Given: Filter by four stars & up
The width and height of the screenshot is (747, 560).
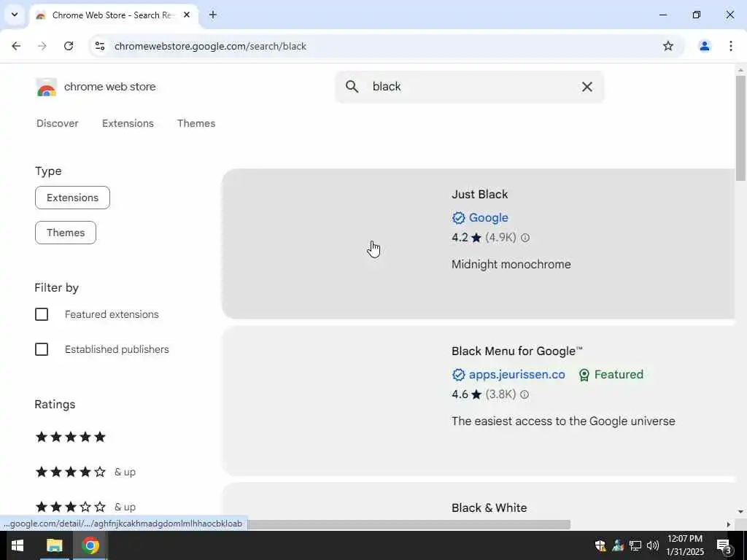Looking at the screenshot, I should [85, 472].
